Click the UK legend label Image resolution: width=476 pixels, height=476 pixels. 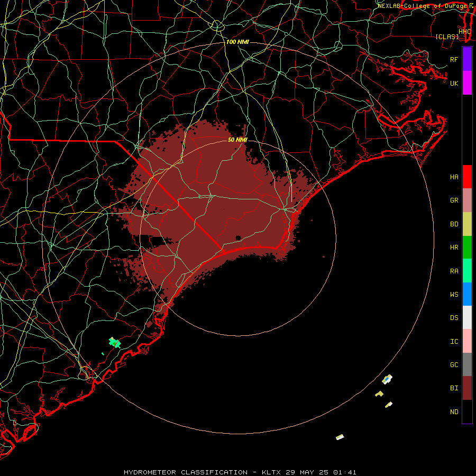[454, 83]
